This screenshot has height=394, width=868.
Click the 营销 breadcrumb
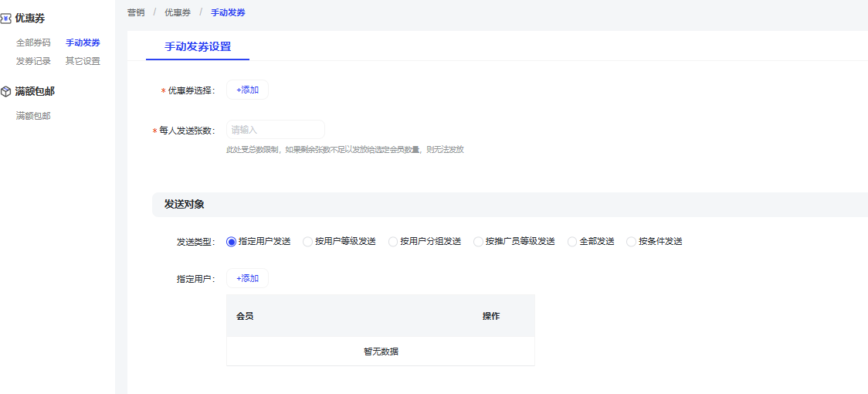[x=136, y=12]
